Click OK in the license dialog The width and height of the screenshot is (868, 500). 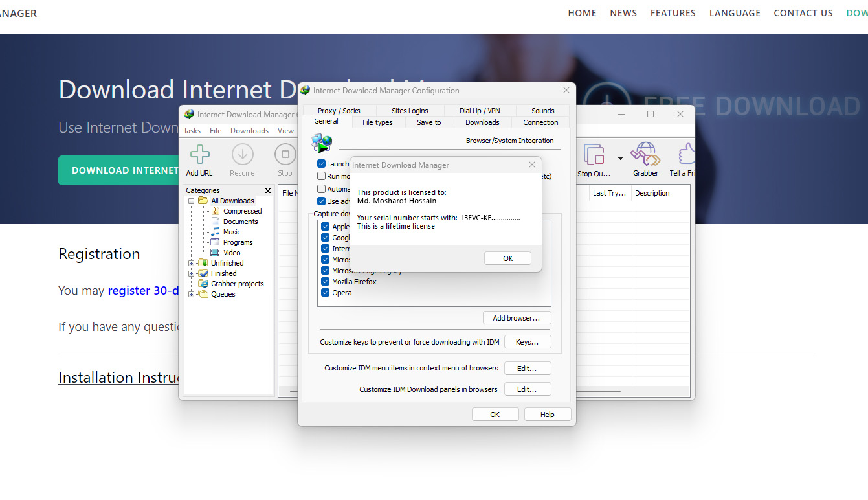(507, 258)
